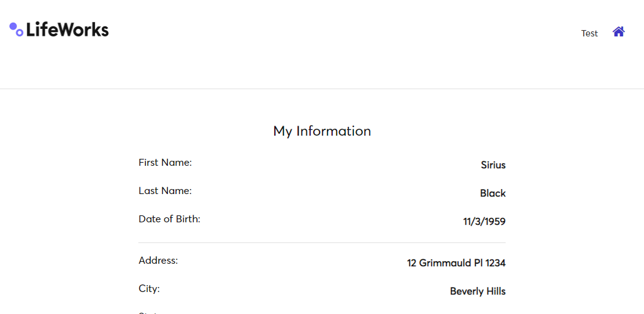The image size is (644, 314).
Task: Select the First Name label
Action: [165, 163]
